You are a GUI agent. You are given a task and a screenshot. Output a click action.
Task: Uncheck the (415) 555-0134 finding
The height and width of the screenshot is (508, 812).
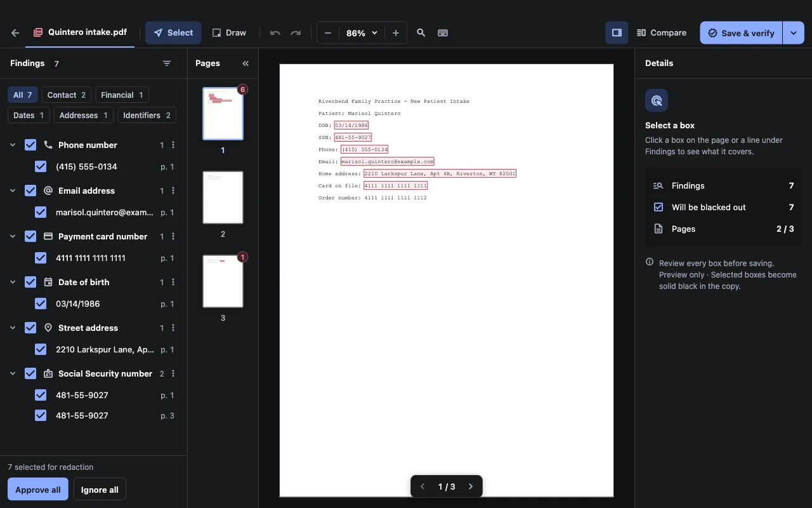[x=41, y=166]
